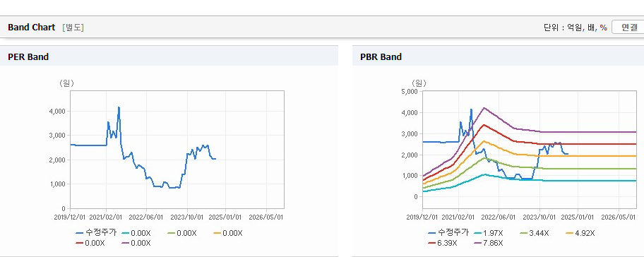Toggle 6.39X legend in PBR Band
Image resolution: width=644 pixels, height=257 pixels.
(x=442, y=243)
